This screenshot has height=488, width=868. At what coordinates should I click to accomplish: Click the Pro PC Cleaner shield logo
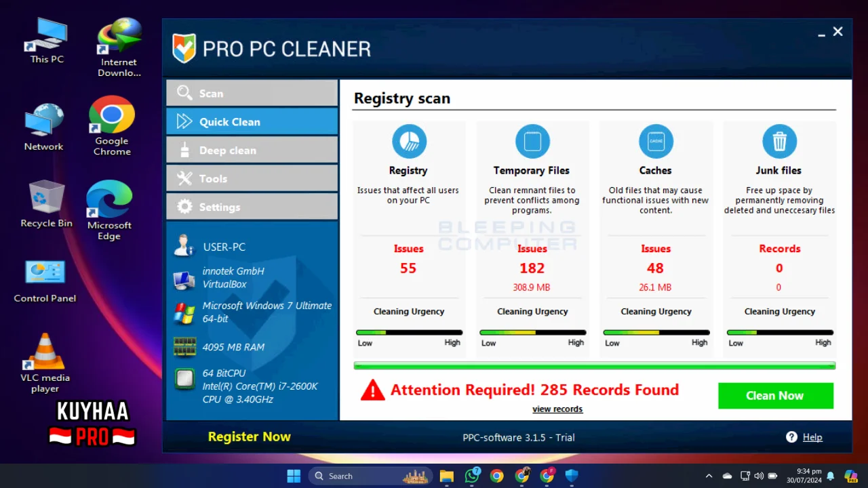click(184, 48)
